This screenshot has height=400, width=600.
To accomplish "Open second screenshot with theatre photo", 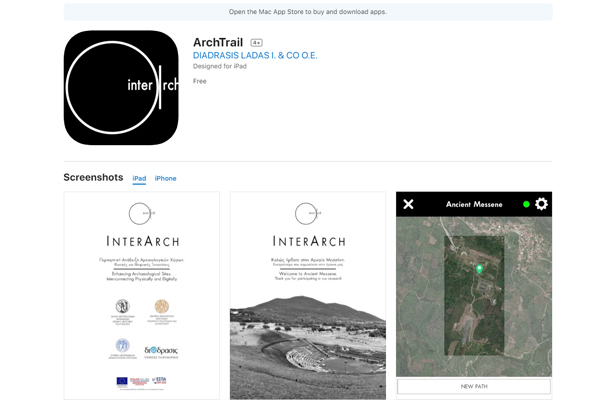I will (308, 296).
